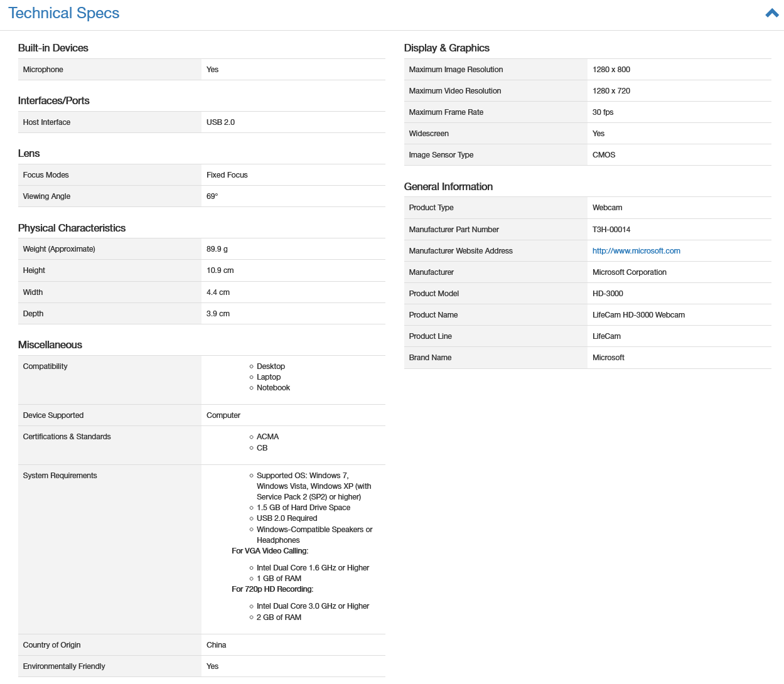The image size is (784, 684).
Task: Click the Fixed Focus value
Action: pos(227,175)
